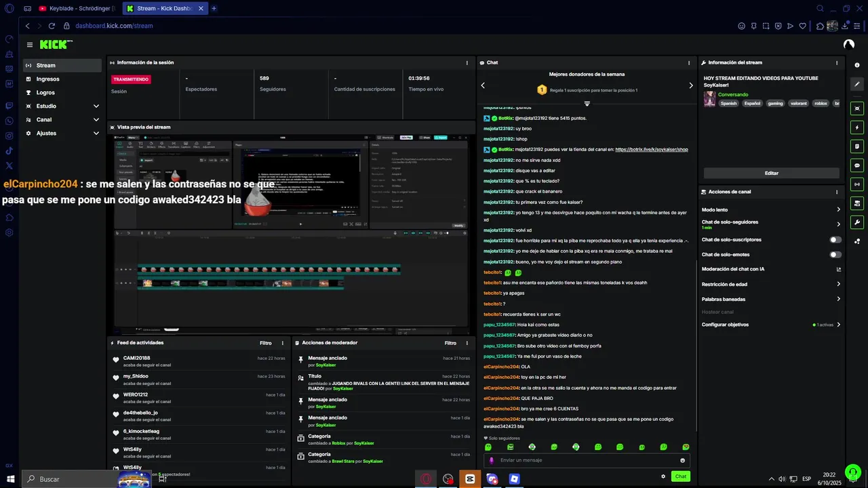868x488 pixels.
Task: Open chat settings gear icon
Action: 663,476
